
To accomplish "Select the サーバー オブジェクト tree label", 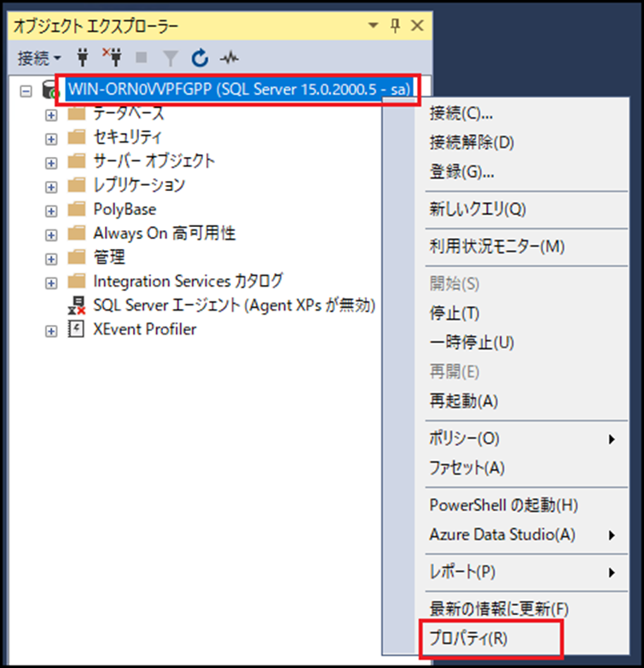I will pyautogui.click(x=154, y=161).
